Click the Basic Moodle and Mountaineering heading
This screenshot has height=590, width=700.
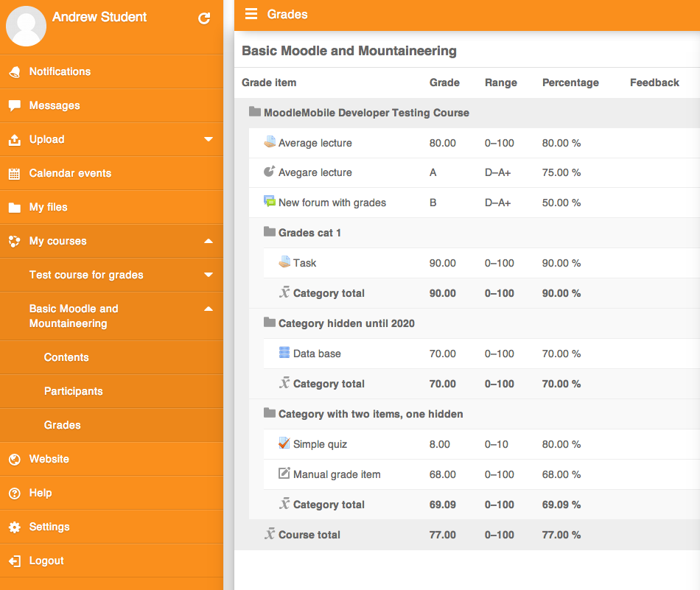click(349, 51)
